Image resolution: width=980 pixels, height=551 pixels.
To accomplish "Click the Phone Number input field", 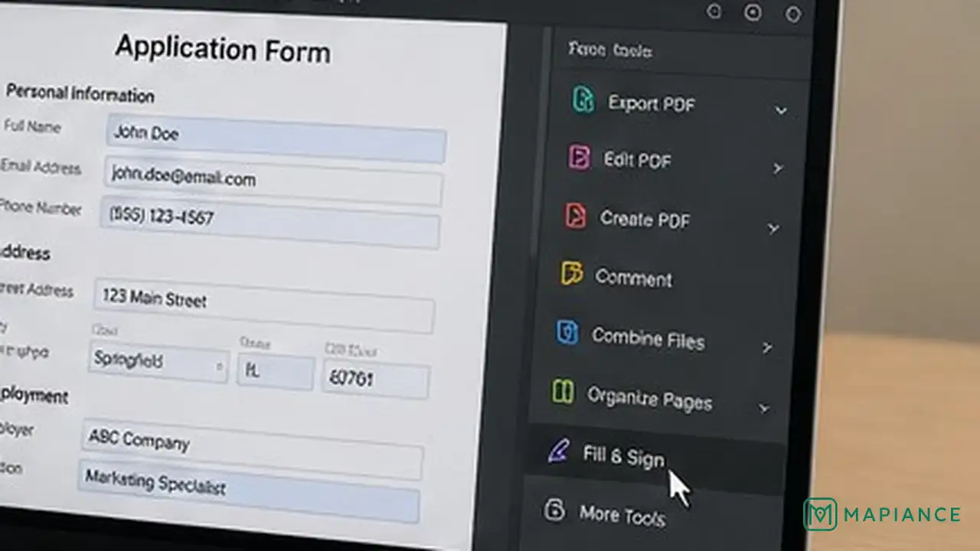I will [269, 222].
